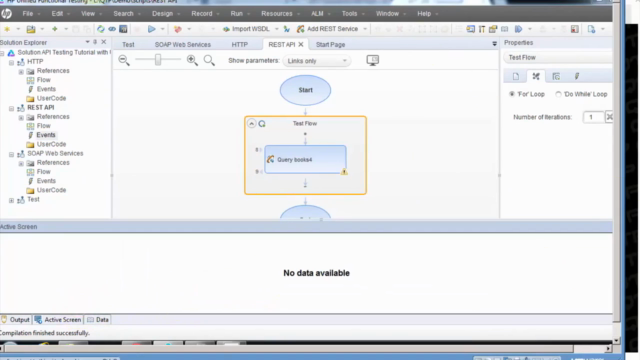The height and width of the screenshot is (360, 640).
Task: Switch to the Data tab
Action: tap(98, 320)
